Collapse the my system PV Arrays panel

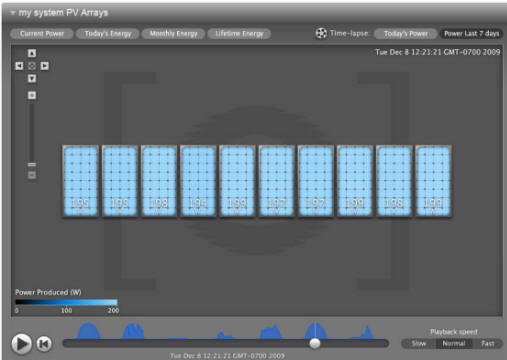13,13
